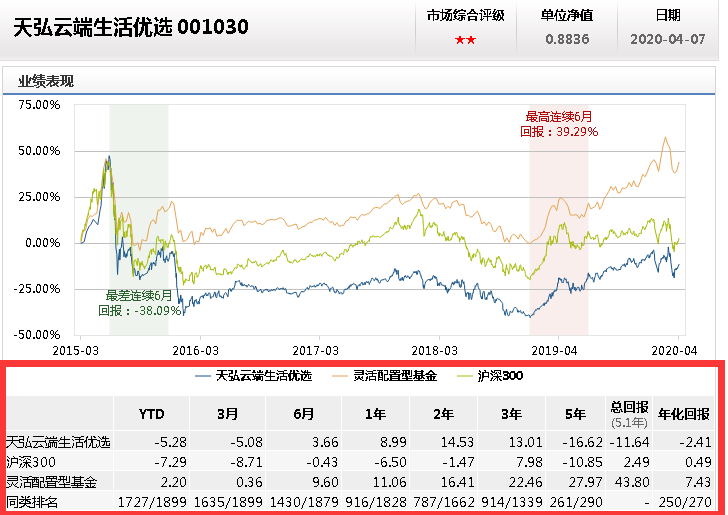Click the two red rating stars
Screen dimensions: 728x515
[x=465, y=40]
